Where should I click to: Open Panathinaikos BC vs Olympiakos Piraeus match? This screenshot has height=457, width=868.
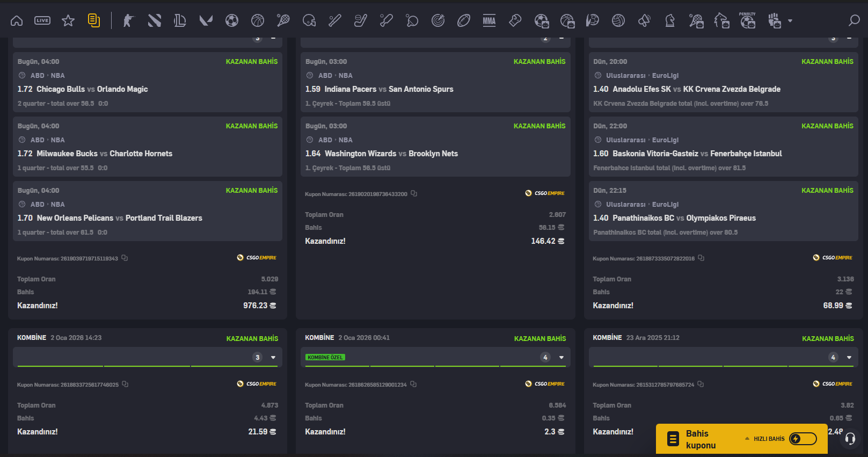click(x=684, y=218)
